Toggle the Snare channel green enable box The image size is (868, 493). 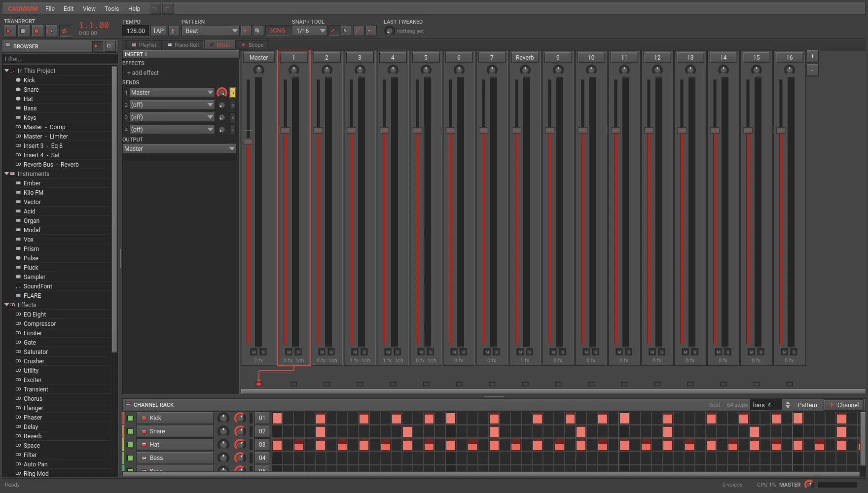130,431
